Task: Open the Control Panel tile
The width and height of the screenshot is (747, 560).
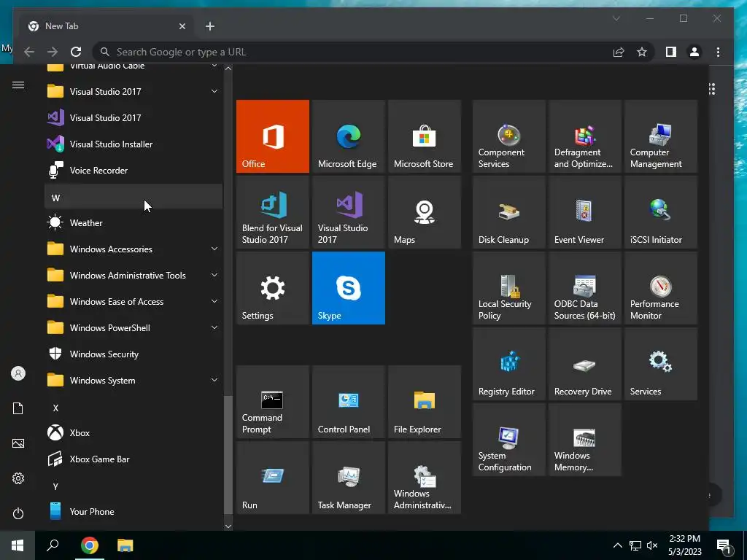Action: click(x=348, y=402)
